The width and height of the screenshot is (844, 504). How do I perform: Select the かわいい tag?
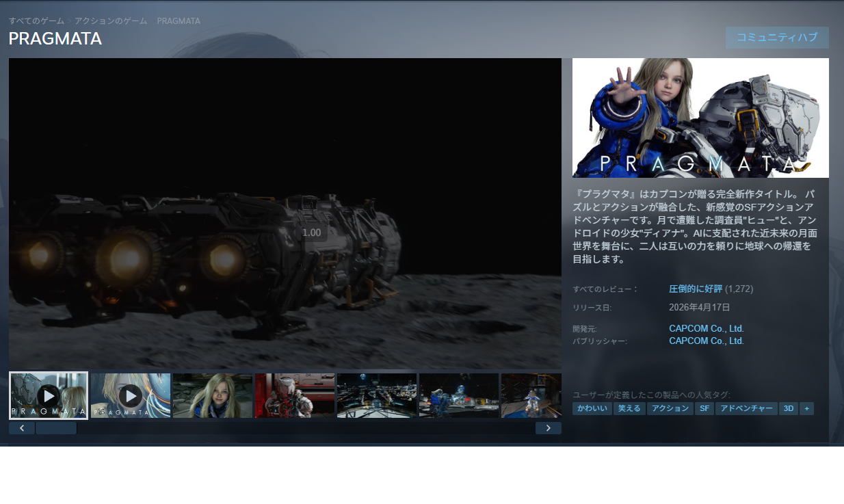[x=592, y=408]
